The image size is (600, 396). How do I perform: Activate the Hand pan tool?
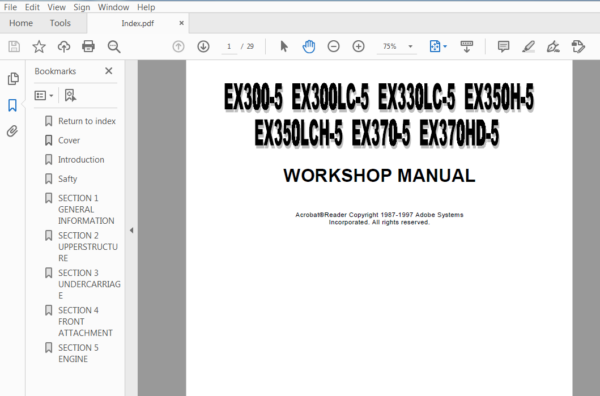[x=309, y=47]
